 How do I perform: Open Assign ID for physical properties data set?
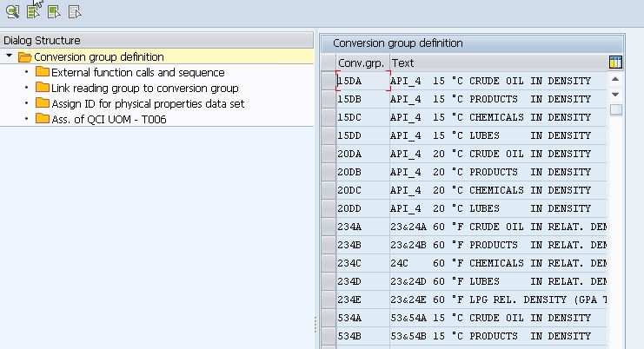pos(148,104)
